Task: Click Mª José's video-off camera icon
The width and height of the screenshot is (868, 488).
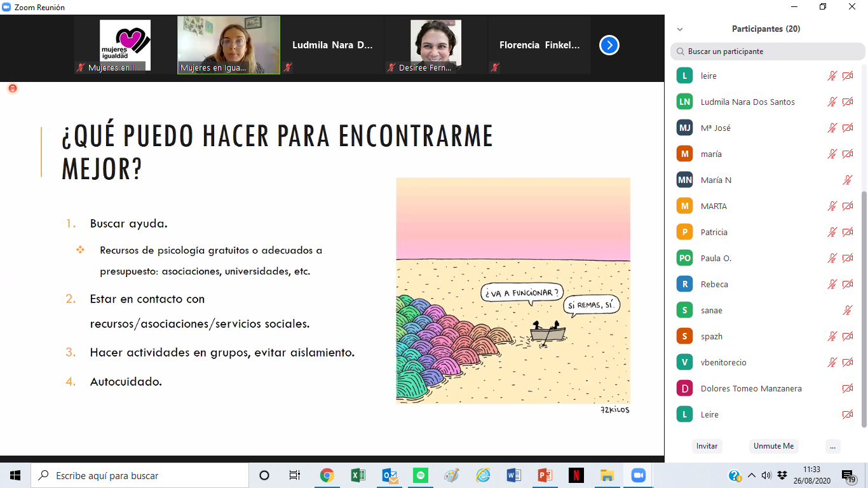Action: click(x=848, y=128)
